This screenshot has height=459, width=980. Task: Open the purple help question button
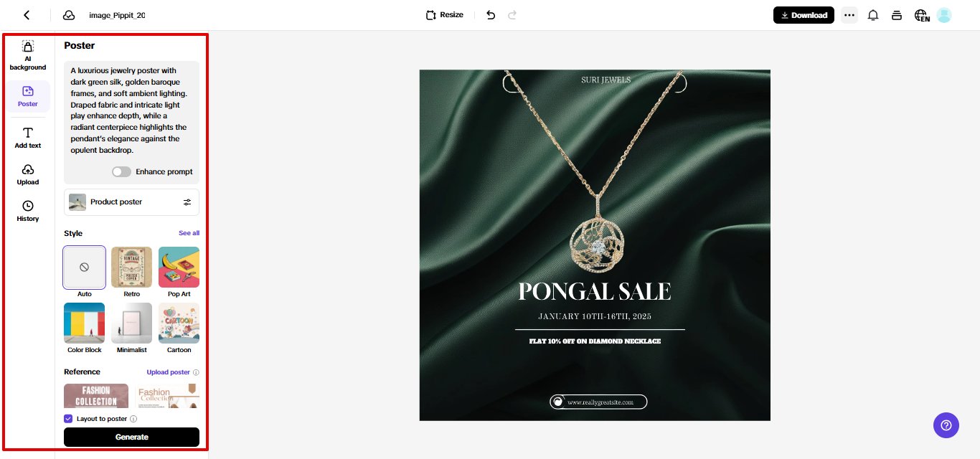[x=946, y=425]
